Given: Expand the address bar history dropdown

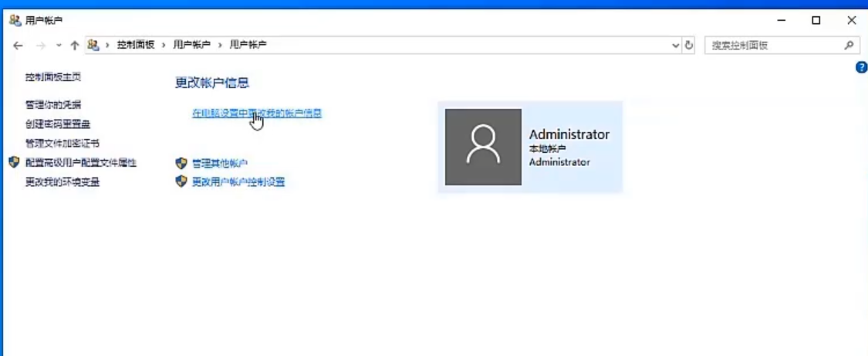Looking at the screenshot, I should (x=677, y=46).
